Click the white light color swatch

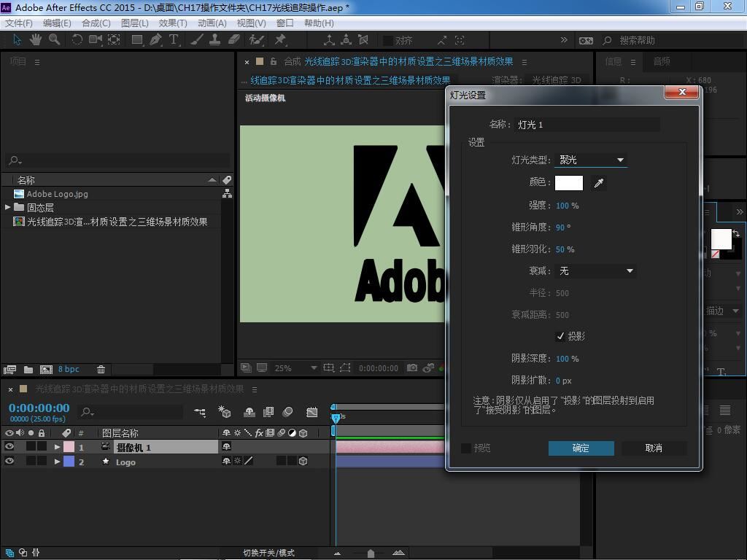pyautogui.click(x=569, y=183)
